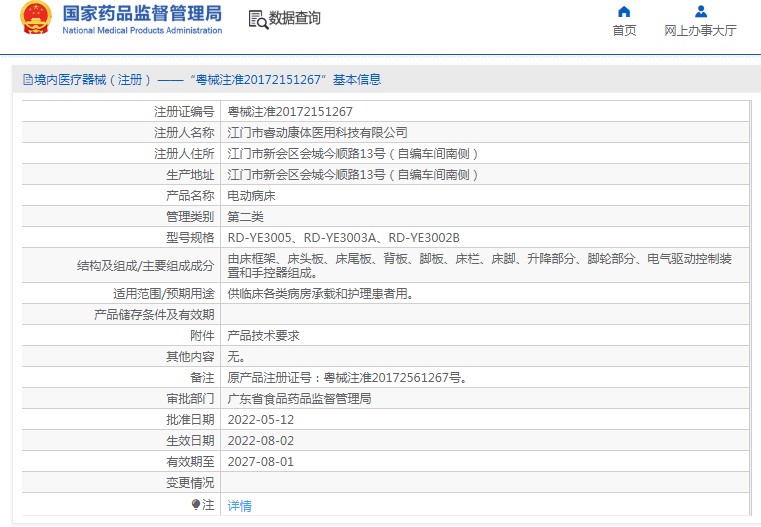Viewport: 761px width, 527px height.
Task: Select management class 第二类
Action: tap(246, 216)
